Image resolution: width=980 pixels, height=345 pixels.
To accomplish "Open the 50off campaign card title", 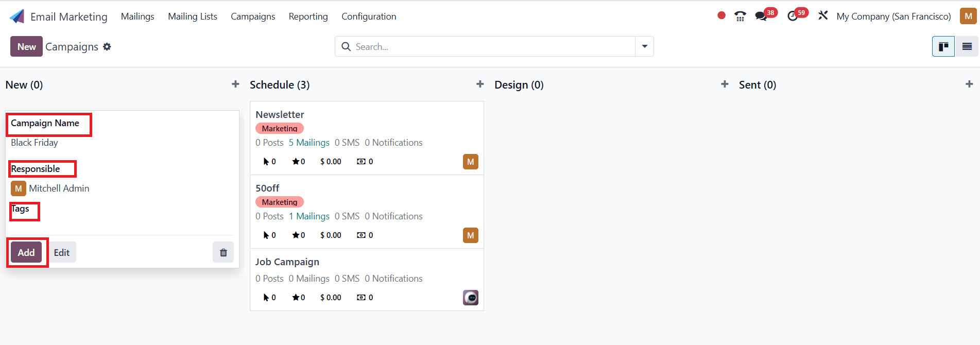I will point(267,188).
